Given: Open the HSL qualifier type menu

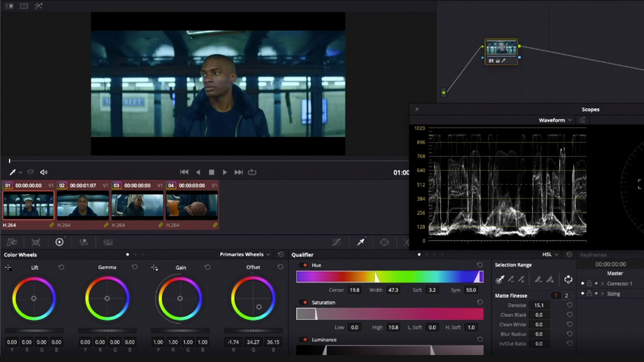Looking at the screenshot, I should (x=550, y=255).
